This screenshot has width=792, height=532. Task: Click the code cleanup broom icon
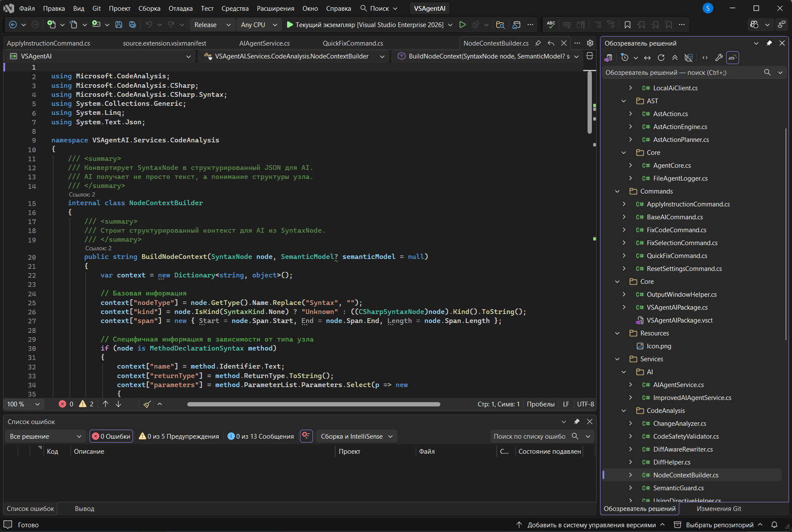point(147,404)
